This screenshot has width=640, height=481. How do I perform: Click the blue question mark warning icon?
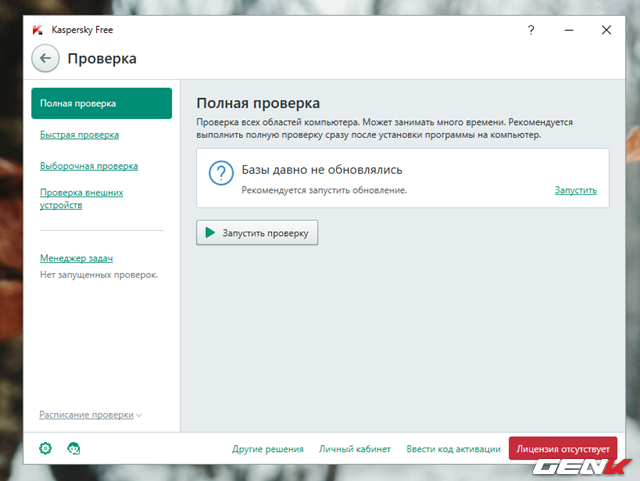click(220, 172)
